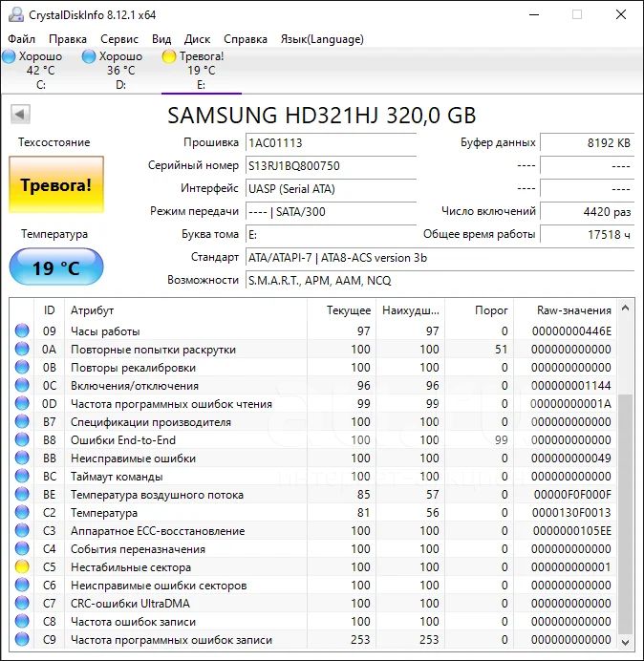Open the Файл menu
The image size is (644, 661).
point(22,39)
